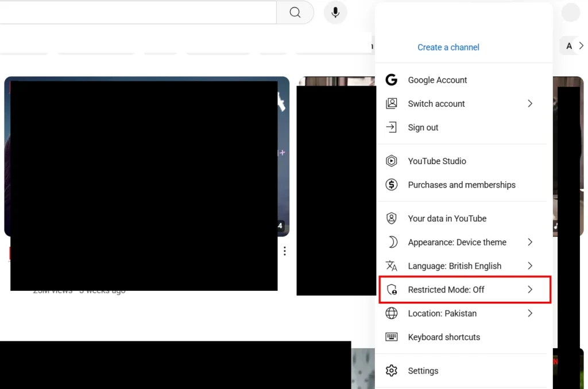The image size is (588, 389).
Task: Click the Create a channel link
Action: 448,48
